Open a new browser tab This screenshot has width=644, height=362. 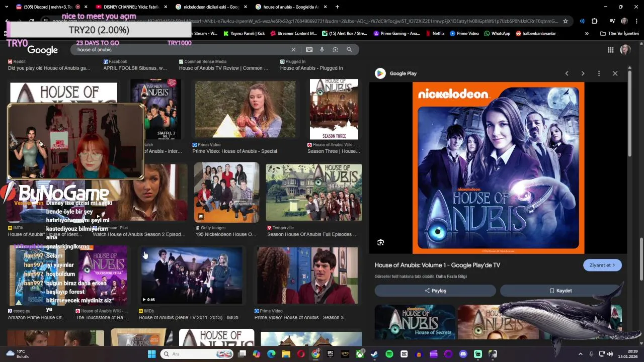point(337,7)
